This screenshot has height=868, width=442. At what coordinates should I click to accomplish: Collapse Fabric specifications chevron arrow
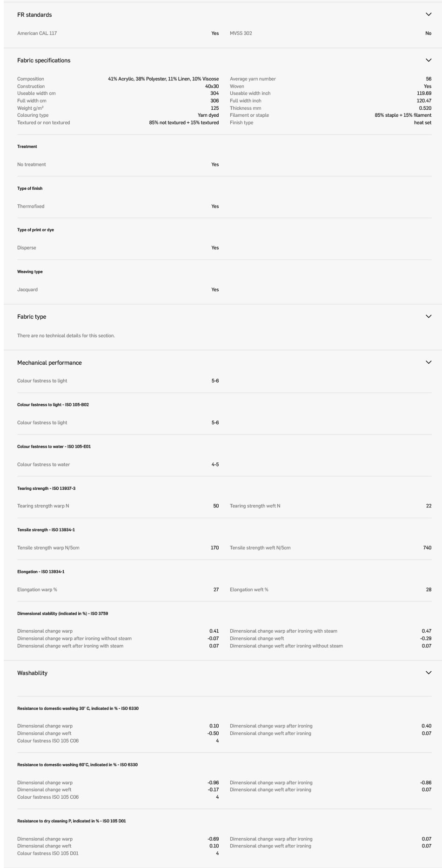click(x=429, y=60)
